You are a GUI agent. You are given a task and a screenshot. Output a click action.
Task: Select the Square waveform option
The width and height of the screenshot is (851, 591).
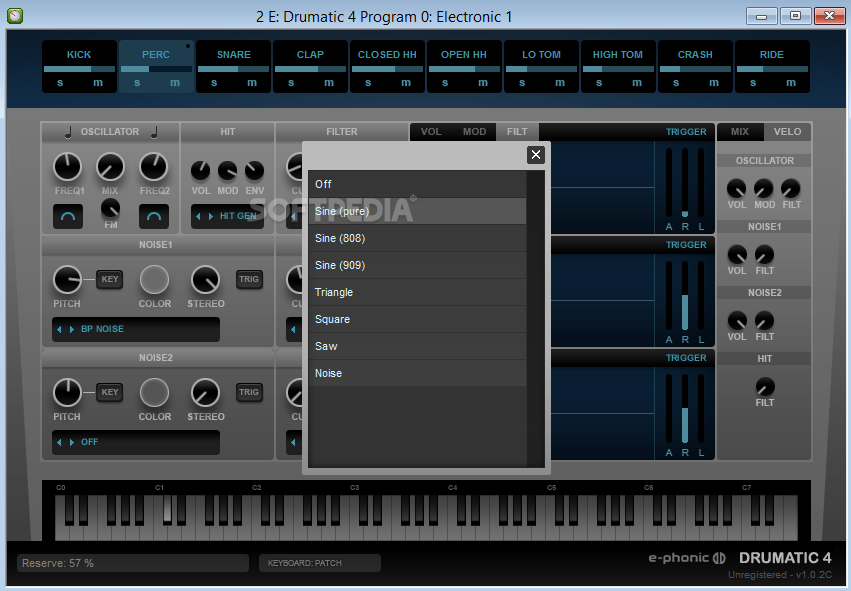click(417, 319)
